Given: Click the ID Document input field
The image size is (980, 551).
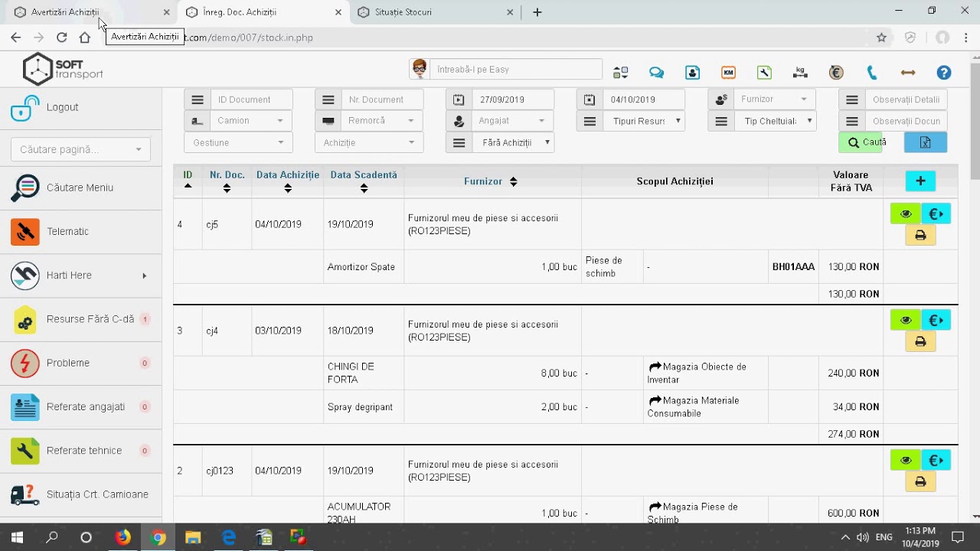Looking at the screenshot, I should point(251,99).
